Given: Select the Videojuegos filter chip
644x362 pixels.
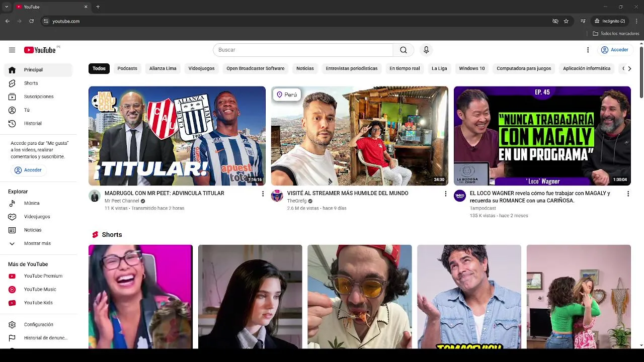Looking at the screenshot, I should tap(201, 68).
